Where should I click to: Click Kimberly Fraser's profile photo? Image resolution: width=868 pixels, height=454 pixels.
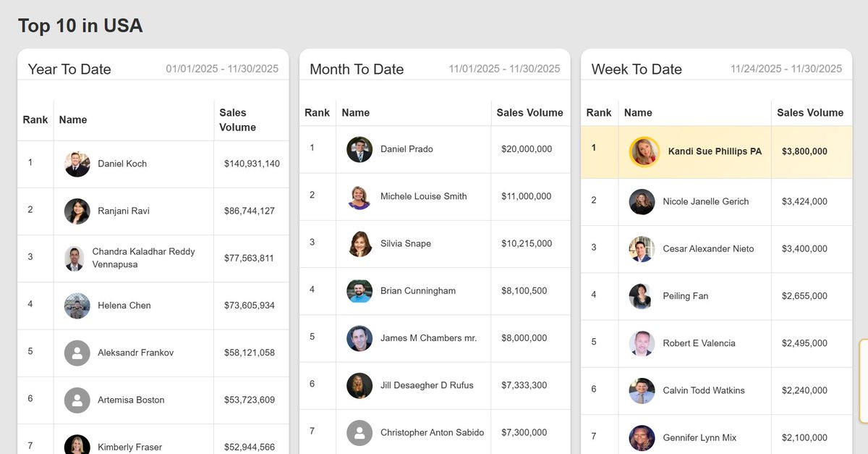pyautogui.click(x=77, y=445)
